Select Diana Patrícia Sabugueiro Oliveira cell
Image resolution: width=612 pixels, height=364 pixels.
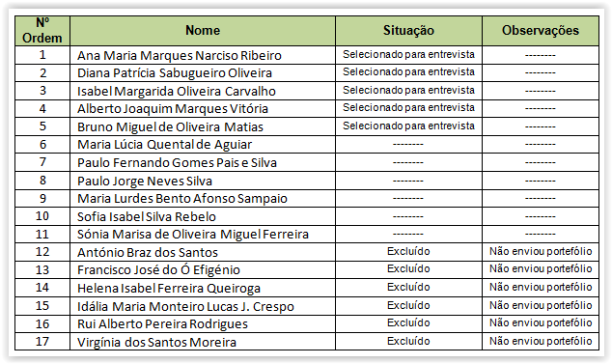click(x=203, y=73)
